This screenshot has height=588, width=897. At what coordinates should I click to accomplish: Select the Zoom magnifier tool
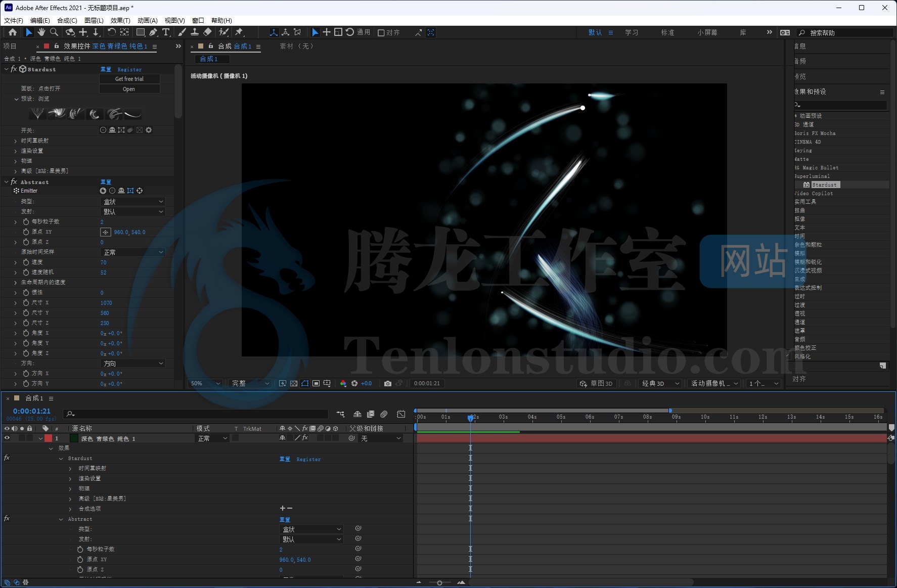point(54,32)
